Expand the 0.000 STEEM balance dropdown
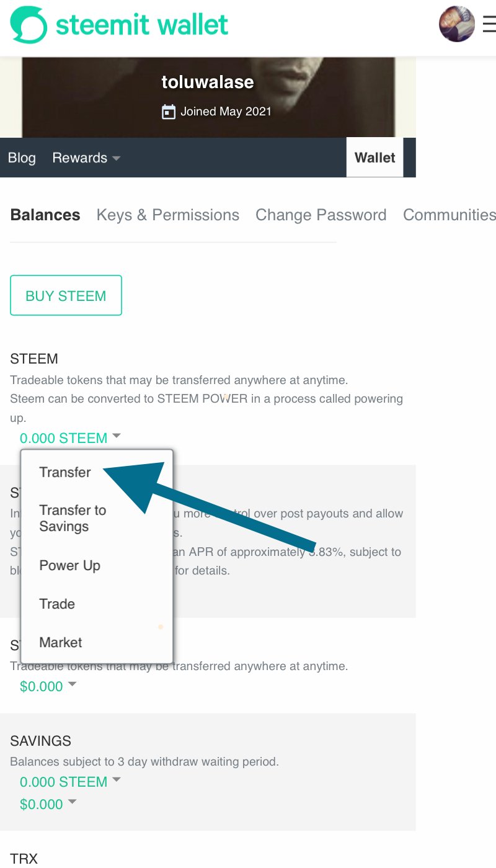The width and height of the screenshot is (496, 868). coord(71,438)
